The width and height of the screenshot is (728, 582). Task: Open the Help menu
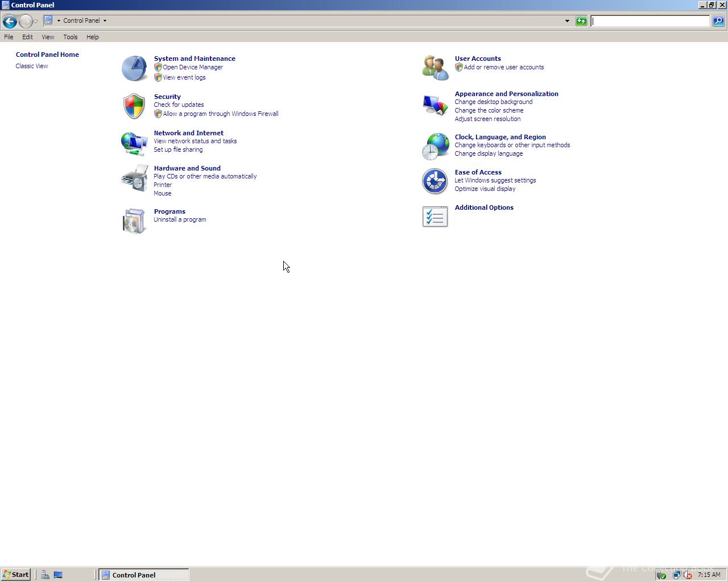[93, 37]
